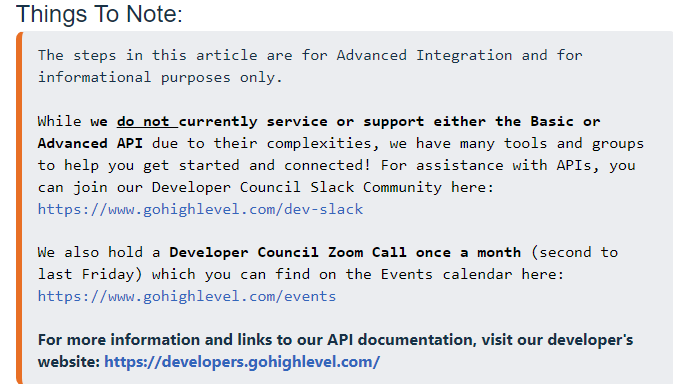The image size is (673, 384).
Task: Click the 'tools and groups' phrase
Action: point(574,144)
